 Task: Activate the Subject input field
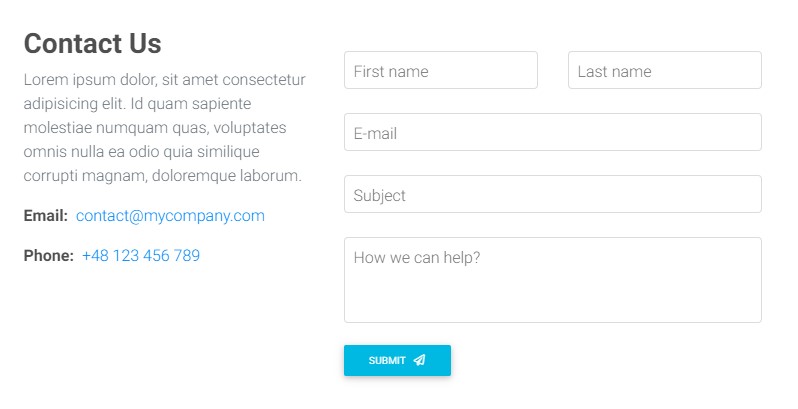[552, 195]
